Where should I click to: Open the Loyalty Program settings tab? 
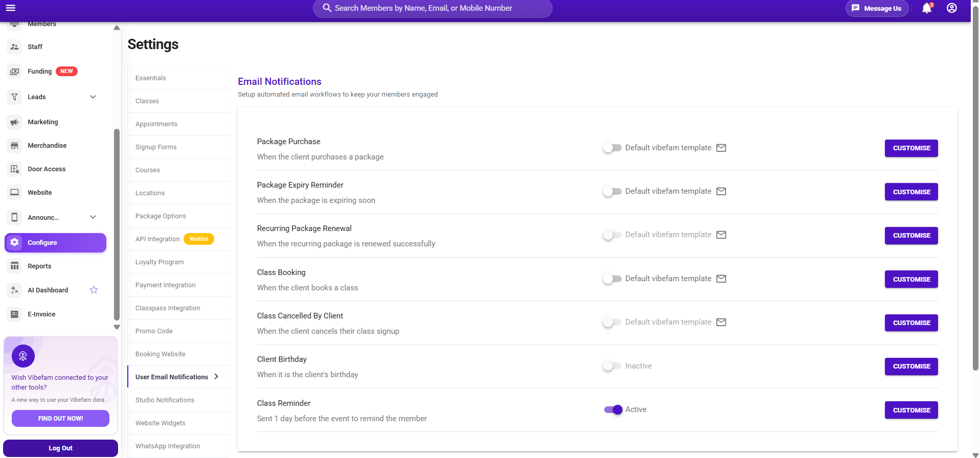pyautogui.click(x=179, y=262)
